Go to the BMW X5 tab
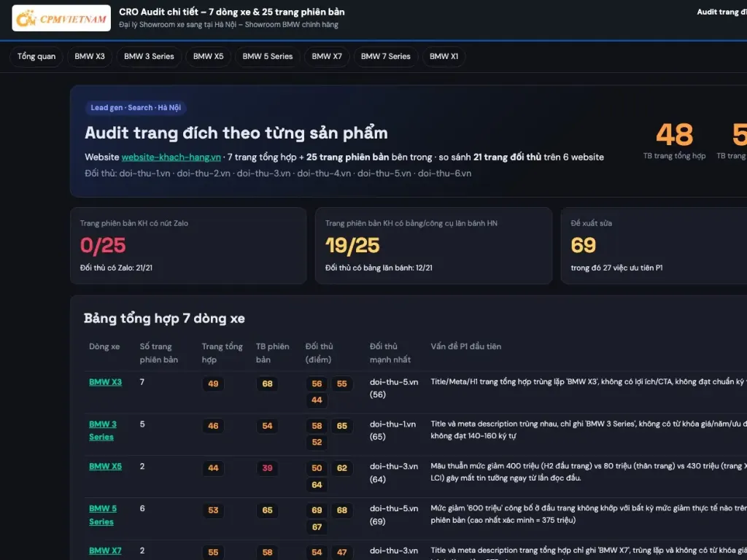Screen dimensions: 747x560 (x=208, y=56)
